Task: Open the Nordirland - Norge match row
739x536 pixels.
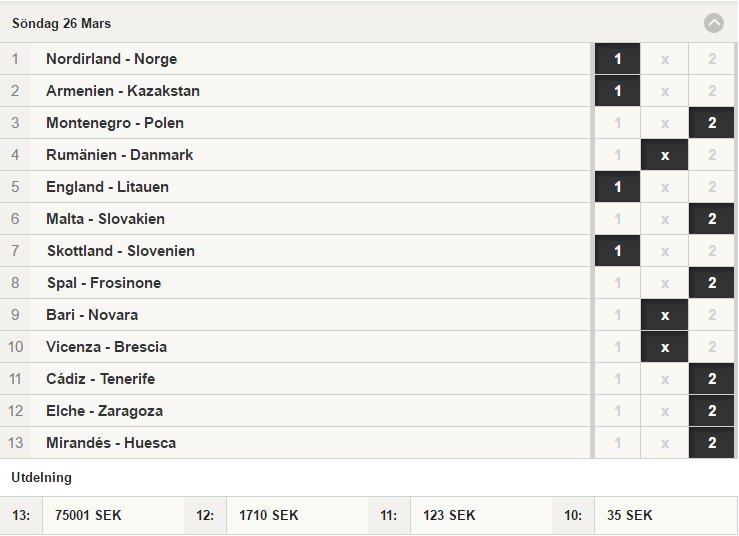Action: pyautogui.click(x=295, y=59)
